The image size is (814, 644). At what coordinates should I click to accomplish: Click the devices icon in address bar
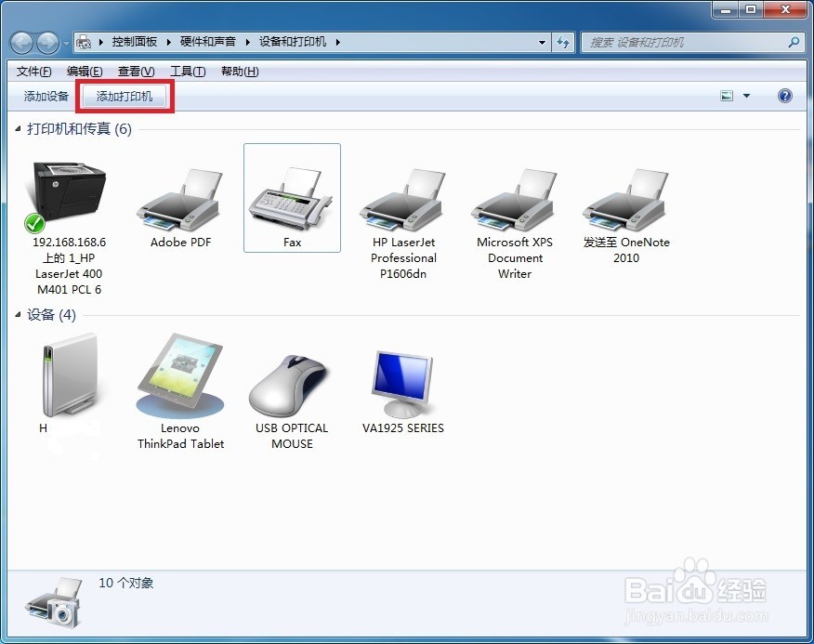click(x=84, y=42)
